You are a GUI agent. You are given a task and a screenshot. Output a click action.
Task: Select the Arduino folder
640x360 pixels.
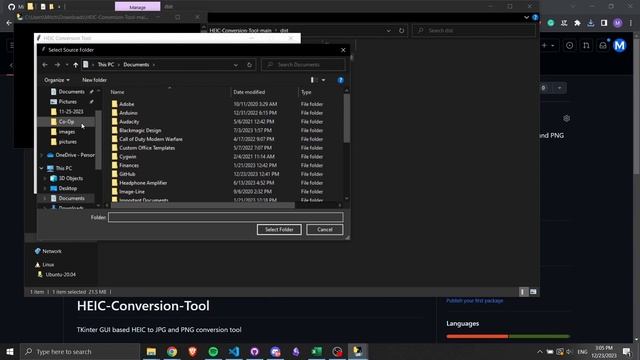128,113
